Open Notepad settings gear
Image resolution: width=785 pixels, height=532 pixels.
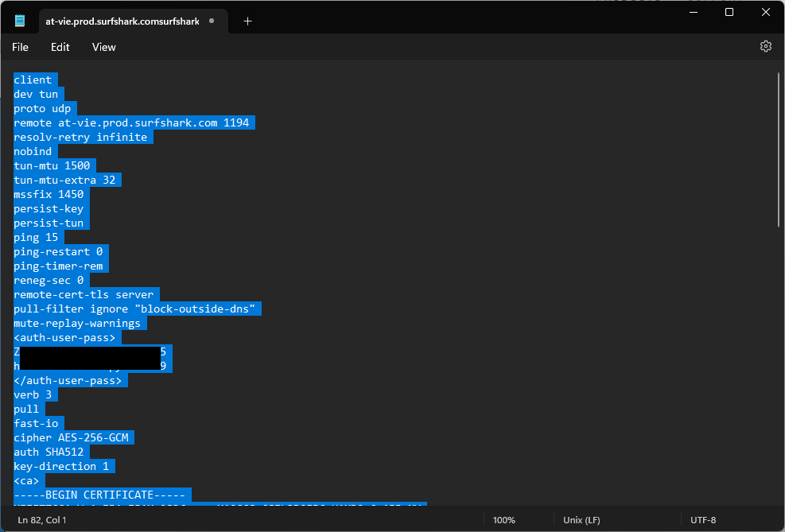pyautogui.click(x=765, y=47)
